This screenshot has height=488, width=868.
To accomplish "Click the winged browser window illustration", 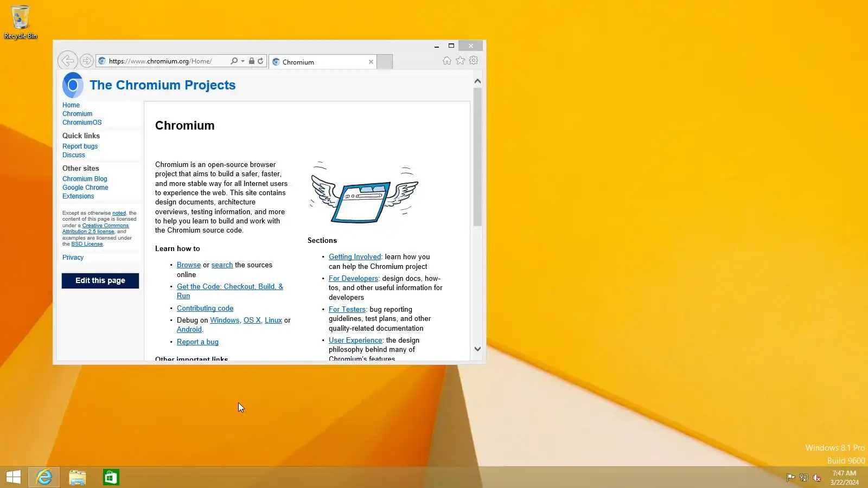I will click(x=364, y=192).
